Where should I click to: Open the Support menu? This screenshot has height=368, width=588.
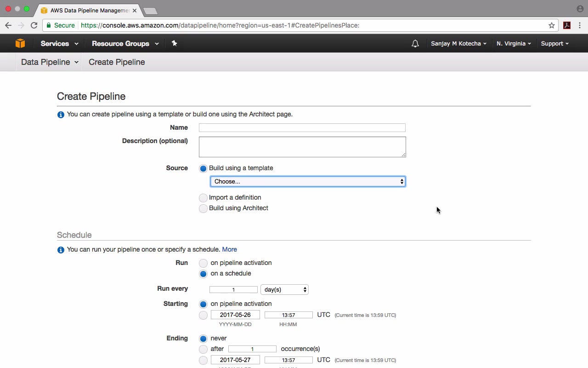tap(554, 44)
